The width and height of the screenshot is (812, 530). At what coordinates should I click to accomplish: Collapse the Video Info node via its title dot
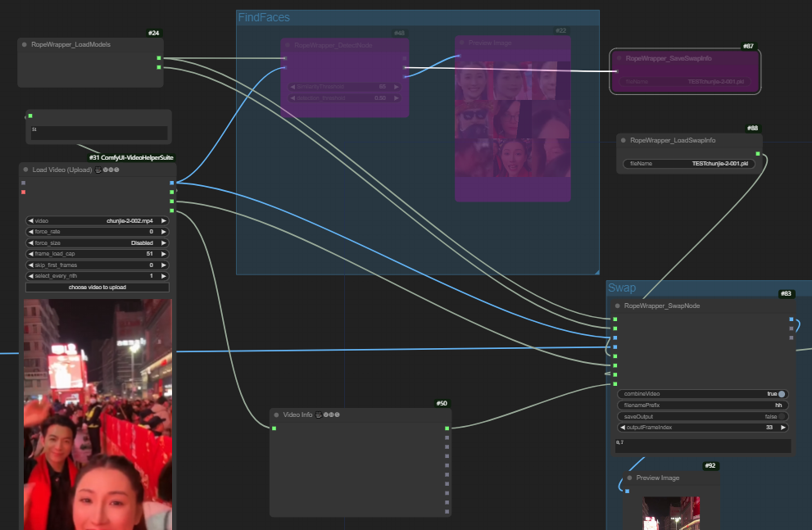pos(276,414)
